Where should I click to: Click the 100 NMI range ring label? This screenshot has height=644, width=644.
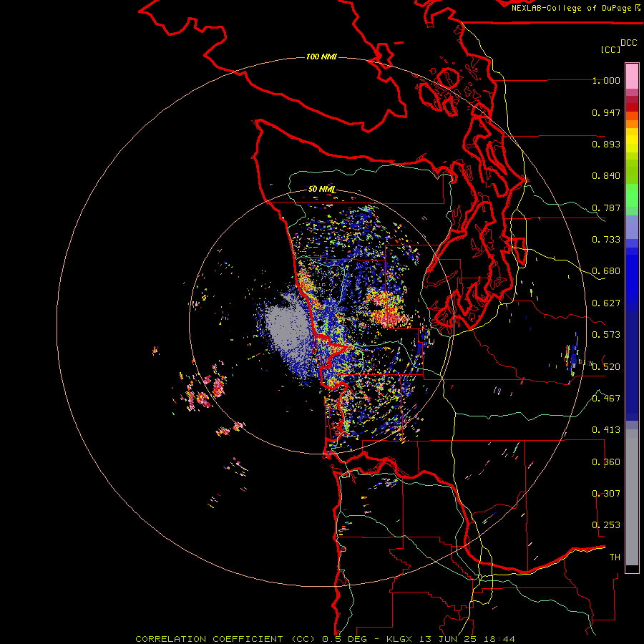click(x=321, y=57)
